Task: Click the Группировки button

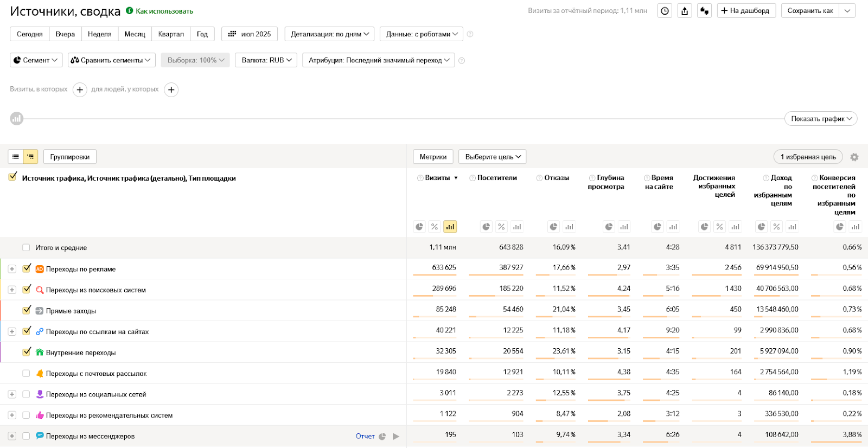Action: (69, 157)
